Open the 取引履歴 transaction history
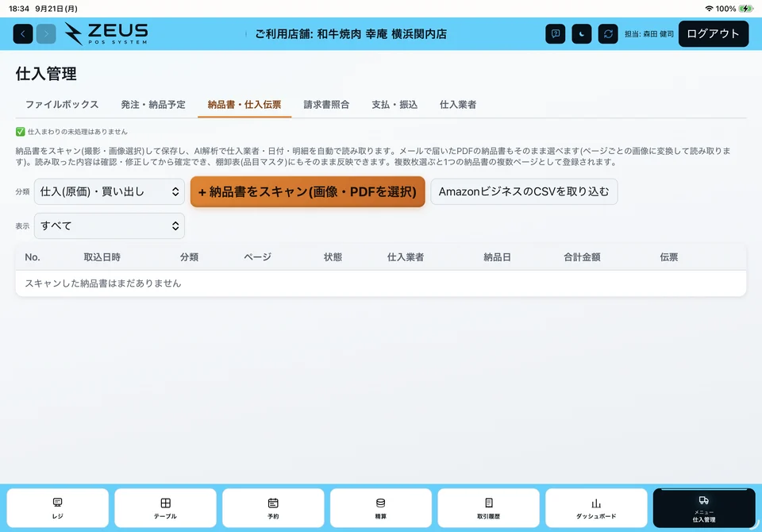This screenshot has width=762, height=532. (x=488, y=508)
